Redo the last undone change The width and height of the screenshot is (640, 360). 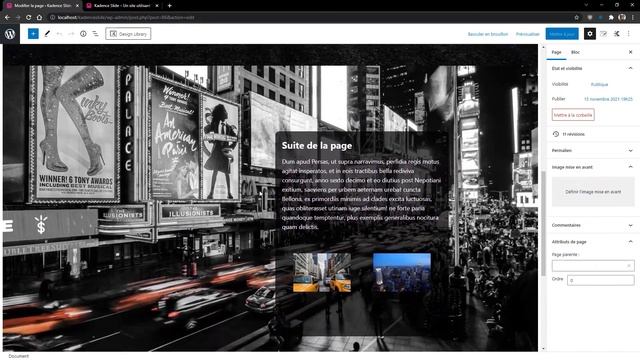click(x=71, y=34)
